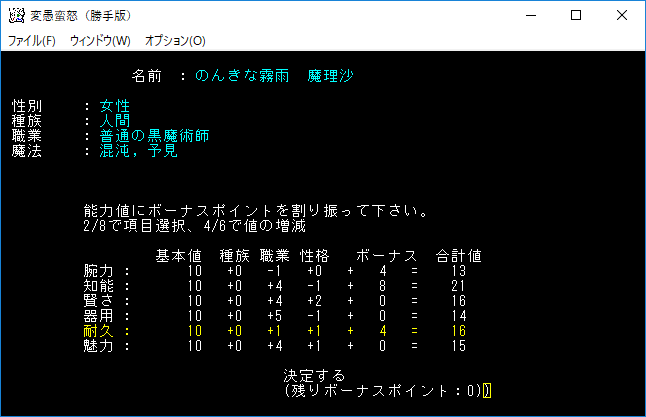Open the ファイル(F) menu
646x417 pixels.
click(x=32, y=41)
